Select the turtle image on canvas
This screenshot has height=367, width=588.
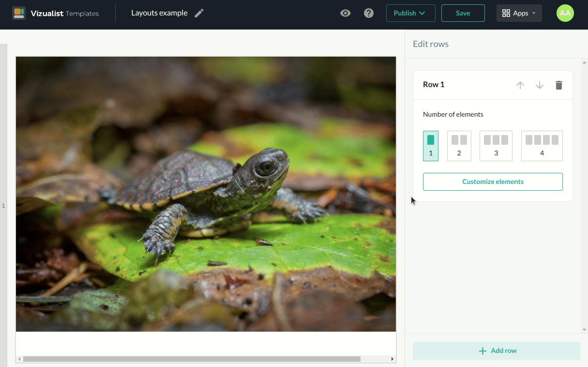pyautogui.click(x=206, y=194)
